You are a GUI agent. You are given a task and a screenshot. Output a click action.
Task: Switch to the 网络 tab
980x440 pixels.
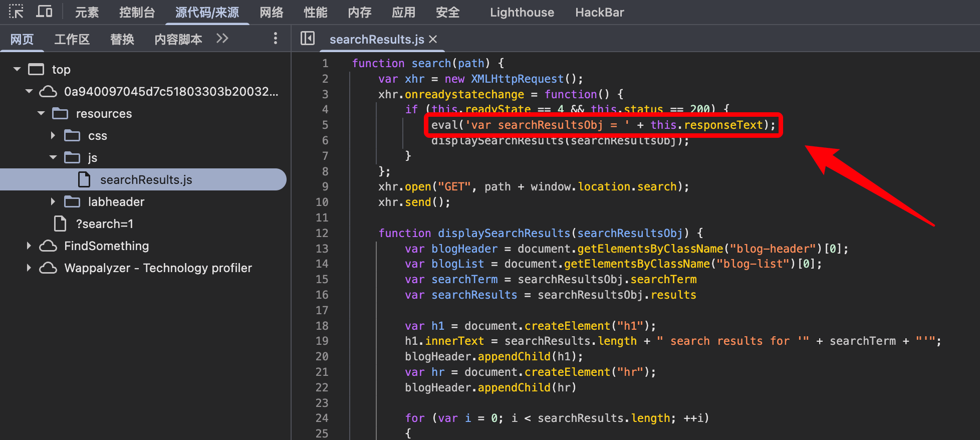coord(272,13)
